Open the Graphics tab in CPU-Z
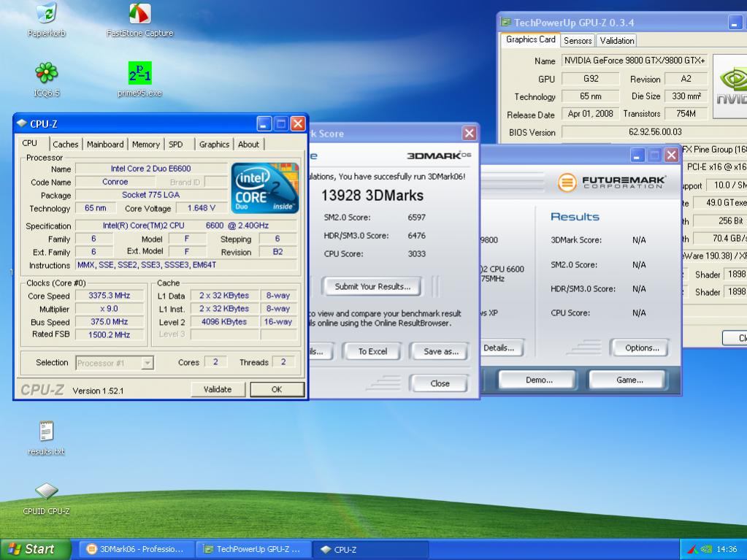 point(214,145)
